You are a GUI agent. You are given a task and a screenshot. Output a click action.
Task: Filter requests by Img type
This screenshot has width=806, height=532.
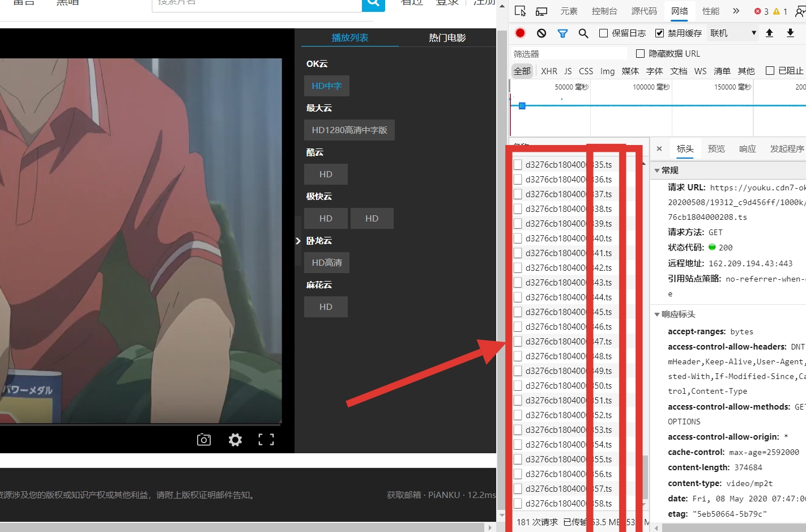607,71
